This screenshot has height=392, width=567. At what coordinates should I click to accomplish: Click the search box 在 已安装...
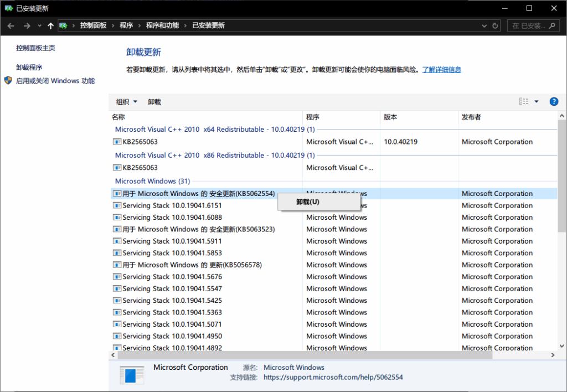(533, 25)
